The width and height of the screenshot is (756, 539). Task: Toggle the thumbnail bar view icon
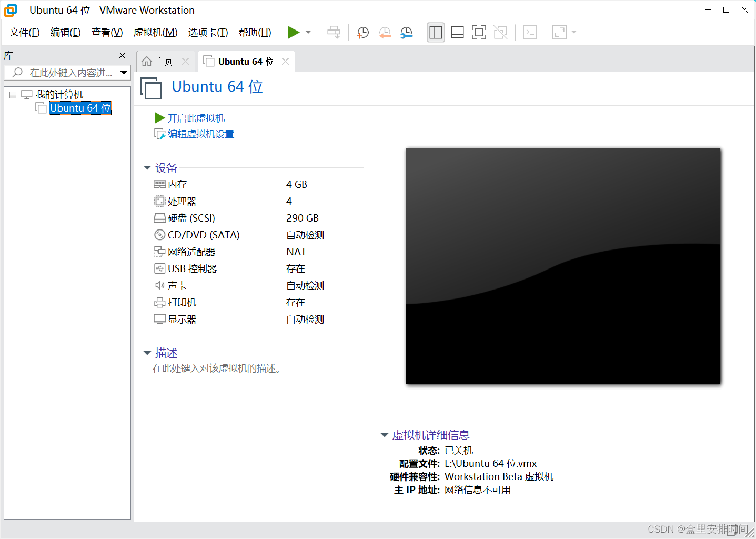tap(457, 33)
